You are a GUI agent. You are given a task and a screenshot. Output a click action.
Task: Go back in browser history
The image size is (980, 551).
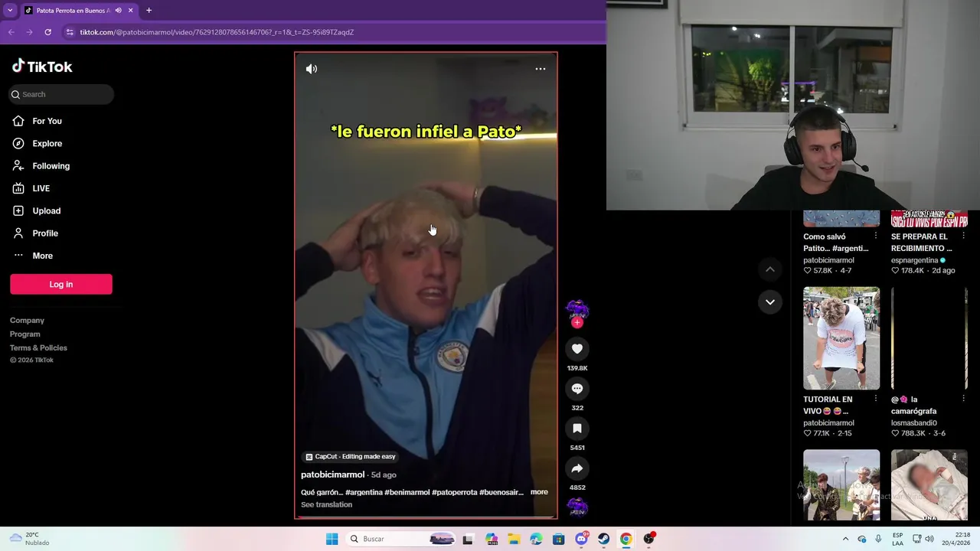(11, 32)
